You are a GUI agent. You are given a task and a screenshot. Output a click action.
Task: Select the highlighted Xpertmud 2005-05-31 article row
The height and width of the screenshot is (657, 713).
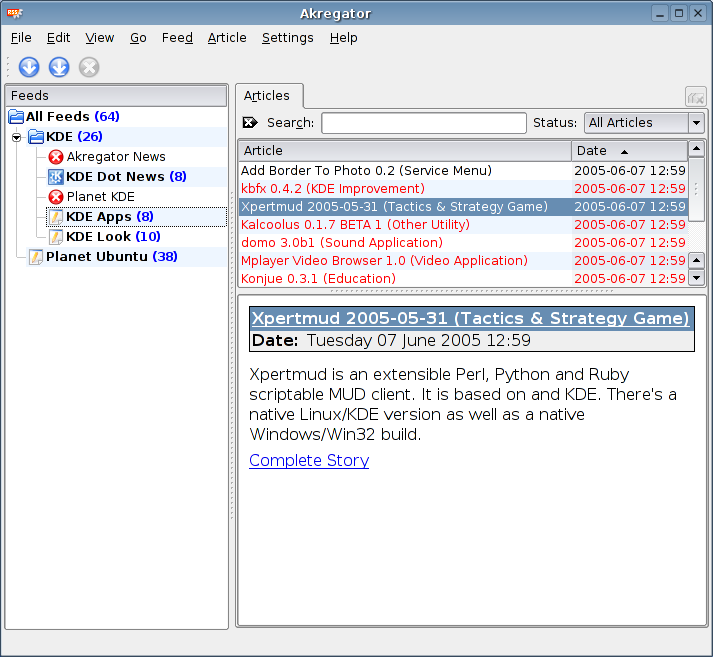[x=463, y=207]
